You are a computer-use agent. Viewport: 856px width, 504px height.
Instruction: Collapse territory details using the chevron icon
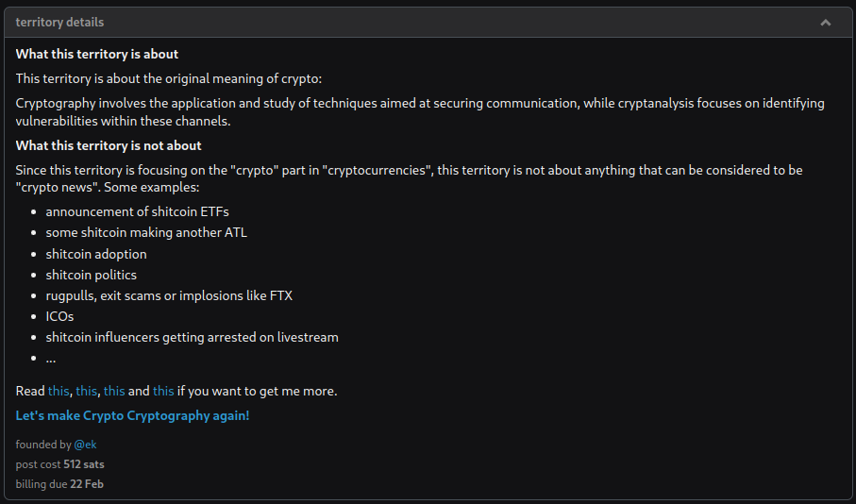(826, 22)
